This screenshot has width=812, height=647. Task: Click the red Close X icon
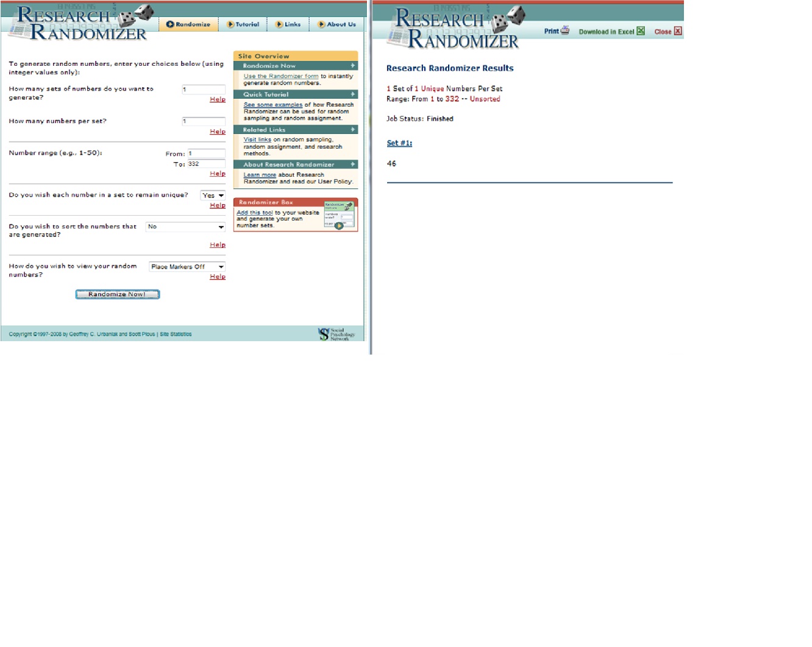click(x=678, y=31)
